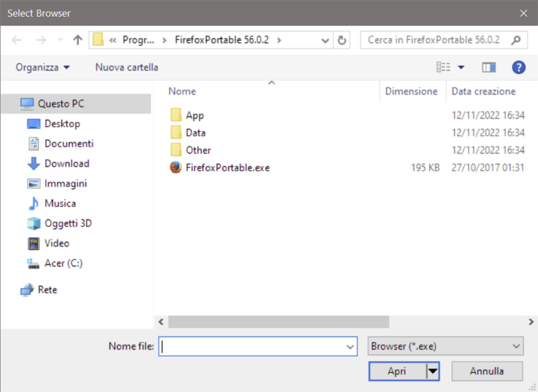
Task: Click the Immagini picture icon
Action: (x=34, y=184)
